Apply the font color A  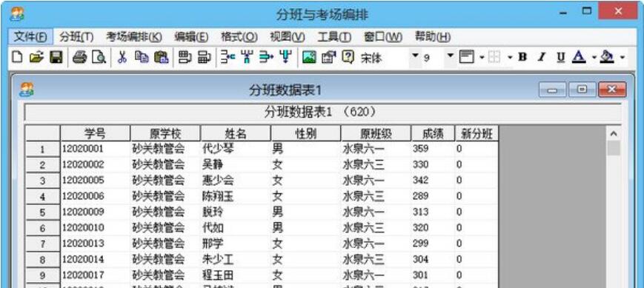(579, 58)
